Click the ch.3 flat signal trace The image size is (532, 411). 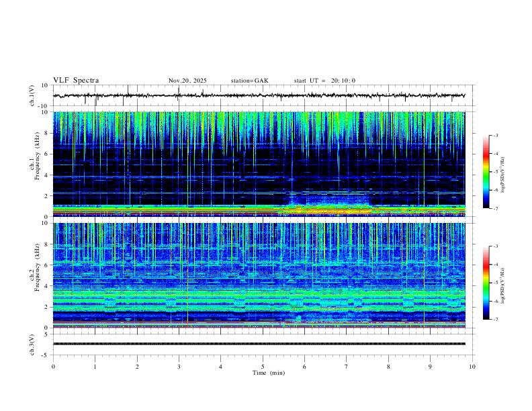point(259,344)
